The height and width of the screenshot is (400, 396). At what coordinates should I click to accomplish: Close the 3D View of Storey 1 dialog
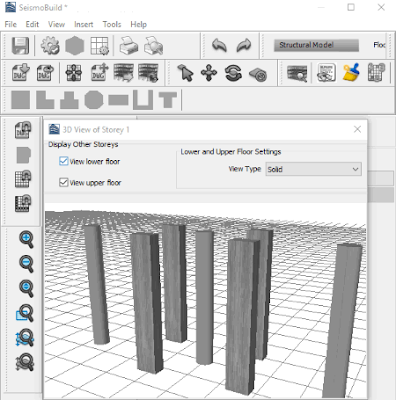[x=357, y=129]
